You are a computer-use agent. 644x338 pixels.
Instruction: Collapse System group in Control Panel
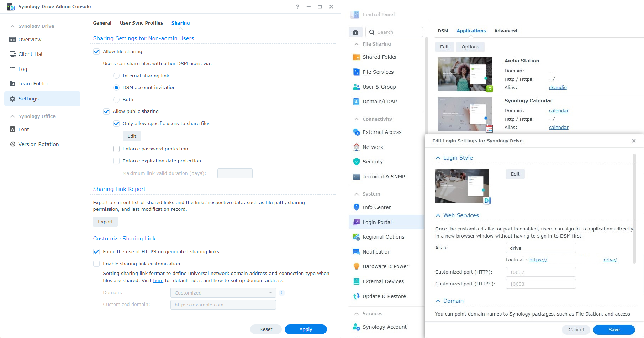click(357, 194)
